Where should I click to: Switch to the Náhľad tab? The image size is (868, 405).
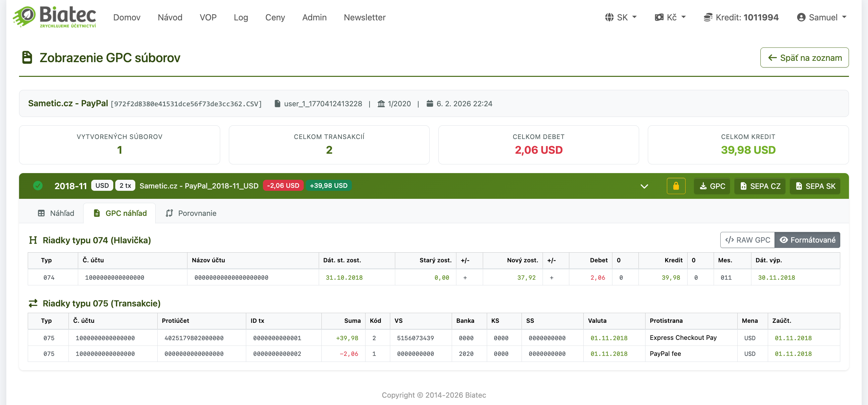coord(56,213)
